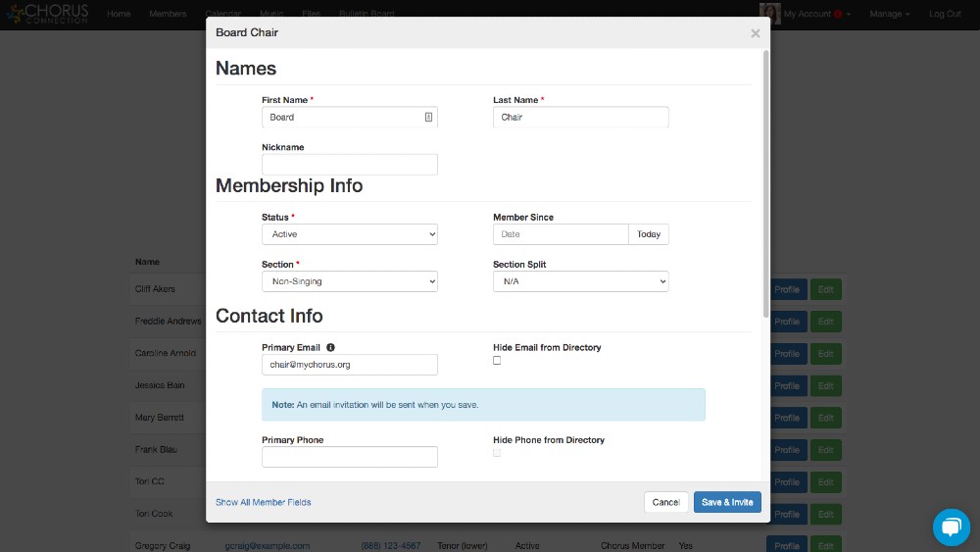Click the info icon beside Primary Email

[330, 348]
